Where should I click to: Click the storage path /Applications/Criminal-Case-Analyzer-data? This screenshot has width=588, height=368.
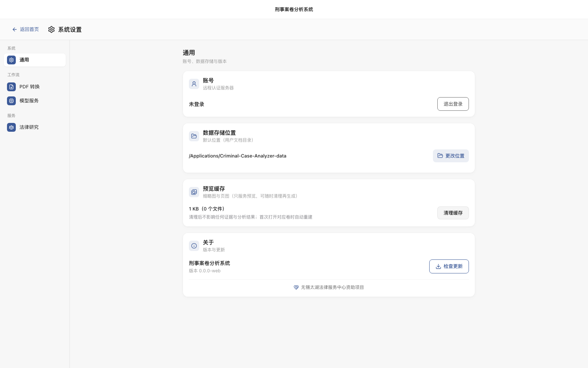pos(237,156)
